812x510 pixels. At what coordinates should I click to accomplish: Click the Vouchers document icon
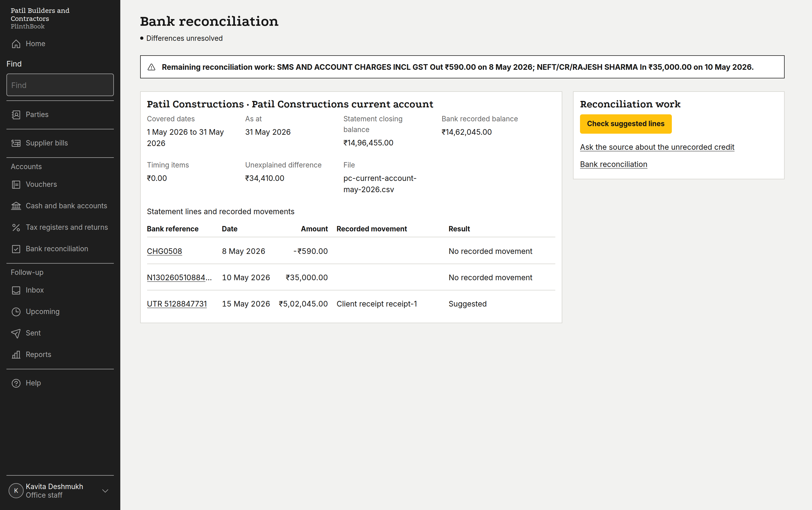click(x=16, y=184)
